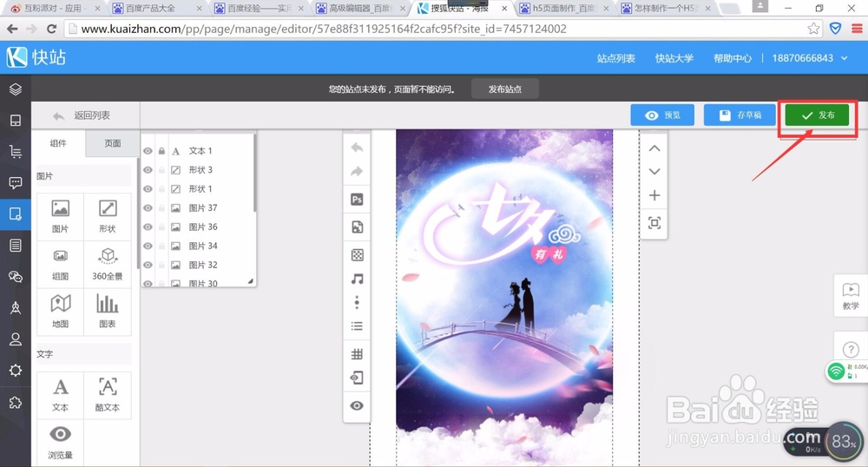This screenshot has height=467, width=868.
Task: Move page down with the chevron down
Action: pyautogui.click(x=654, y=172)
